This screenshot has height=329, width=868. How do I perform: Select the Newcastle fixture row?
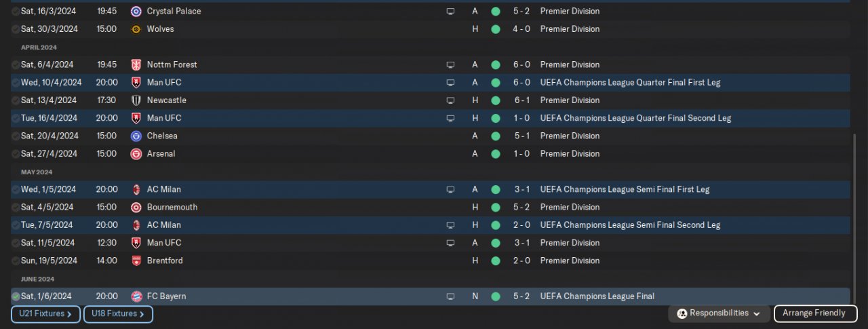(430, 100)
